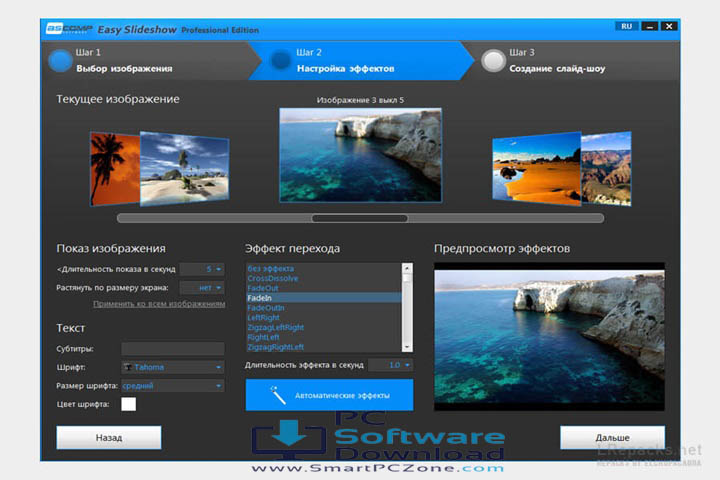Click the current center sea cliff image
720x480 pixels.
coord(360,155)
